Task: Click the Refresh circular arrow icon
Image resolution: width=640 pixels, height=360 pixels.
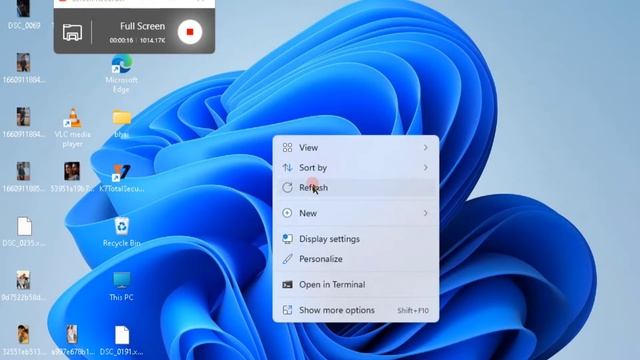Action: (x=287, y=188)
